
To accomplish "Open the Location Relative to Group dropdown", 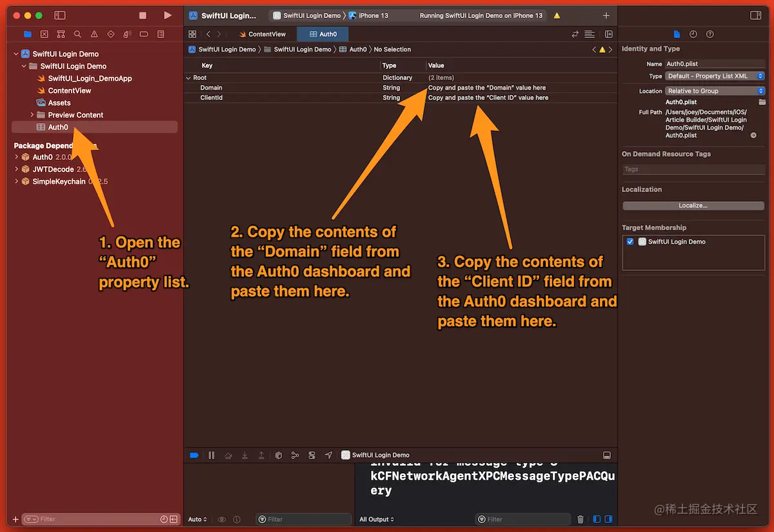I will click(715, 91).
